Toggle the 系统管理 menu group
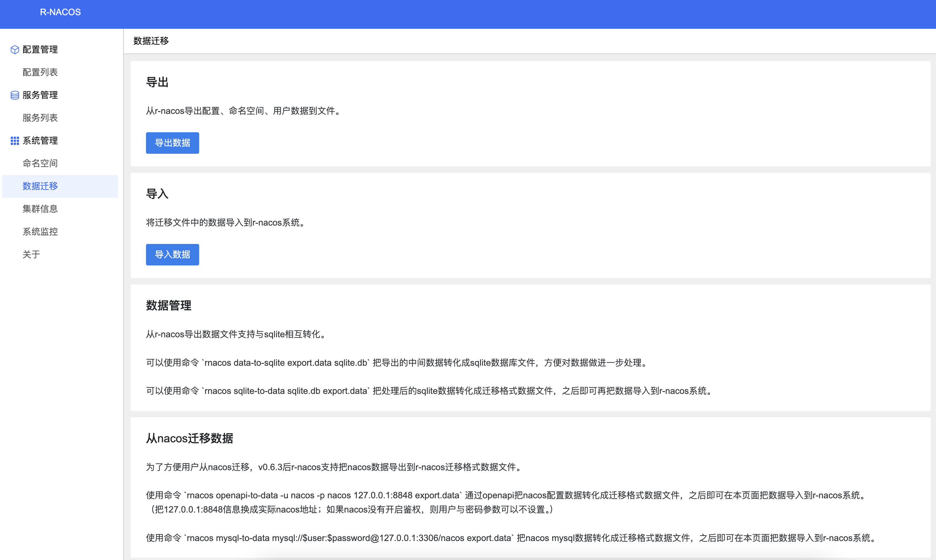This screenshot has width=936, height=560. pyautogui.click(x=40, y=141)
